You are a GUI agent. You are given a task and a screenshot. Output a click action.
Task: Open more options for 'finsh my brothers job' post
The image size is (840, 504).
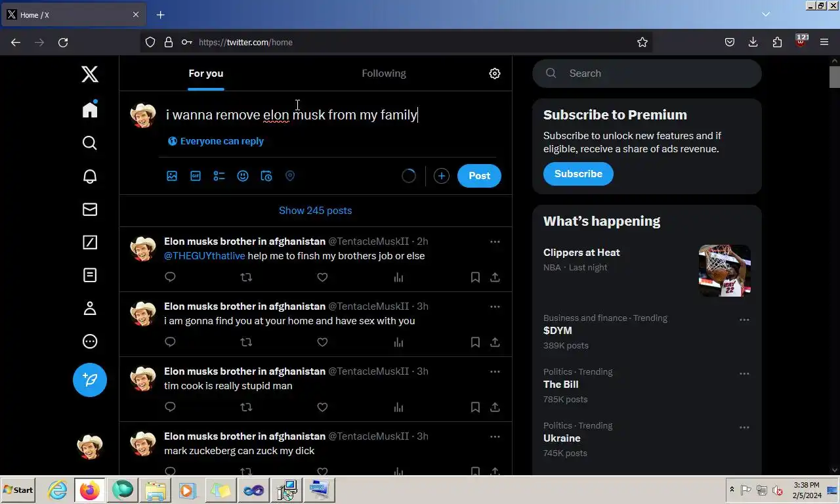[x=495, y=241]
